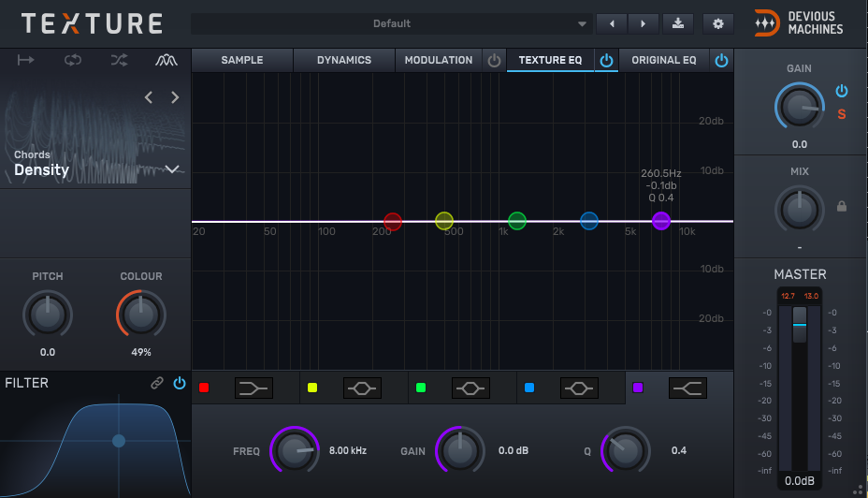Viewport: 868px width, 498px height.
Task: Switch to the TEXTURE EQ tab
Action: pos(550,61)
